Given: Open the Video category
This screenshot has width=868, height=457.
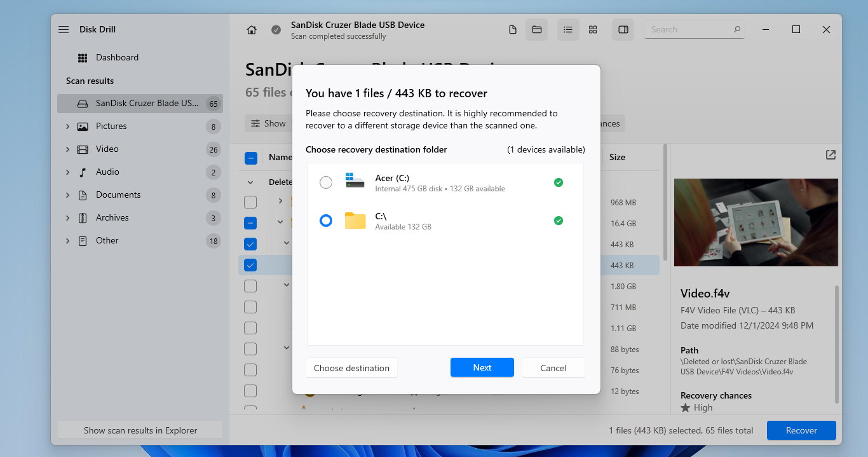Looking at the screenshot, I should tap(140, 149).
